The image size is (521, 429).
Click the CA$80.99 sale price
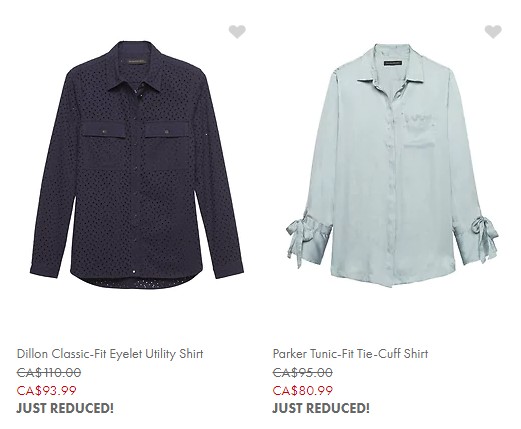[302, 390]
